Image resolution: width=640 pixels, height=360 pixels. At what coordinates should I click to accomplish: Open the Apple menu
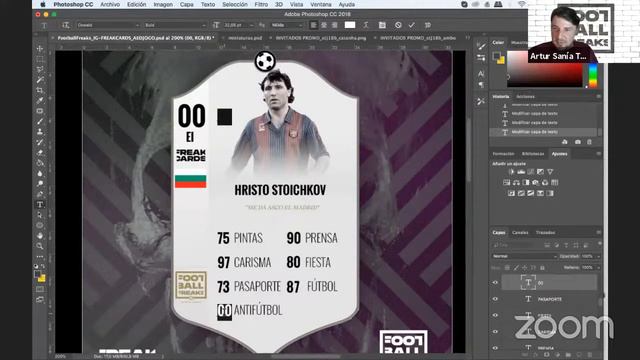[43, 4]
